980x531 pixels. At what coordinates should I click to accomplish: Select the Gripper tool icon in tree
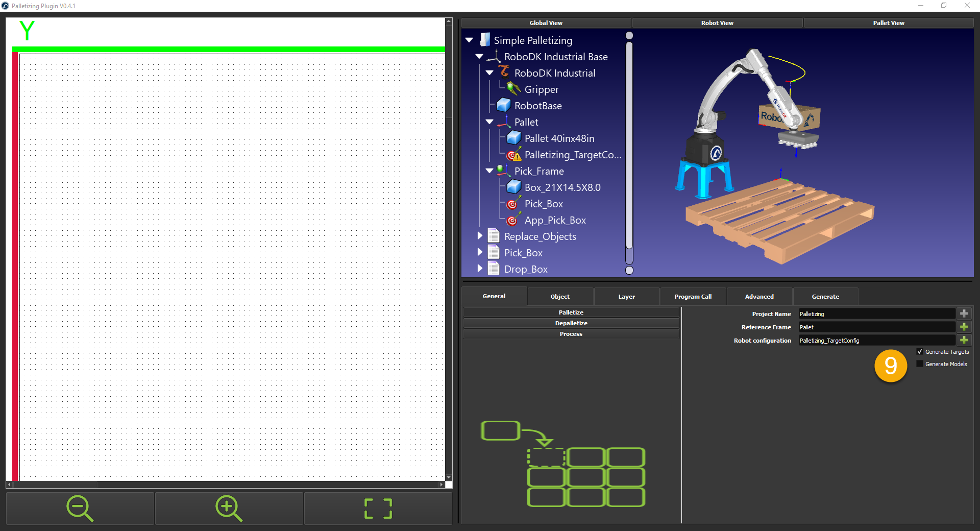point(513,89)
